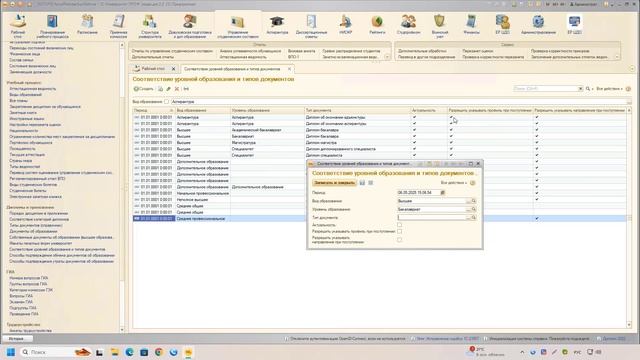The height and width of the screenshot is (360, 640).
Task: Select the Среднее профессиональное table row
Action: pos(379,219)
